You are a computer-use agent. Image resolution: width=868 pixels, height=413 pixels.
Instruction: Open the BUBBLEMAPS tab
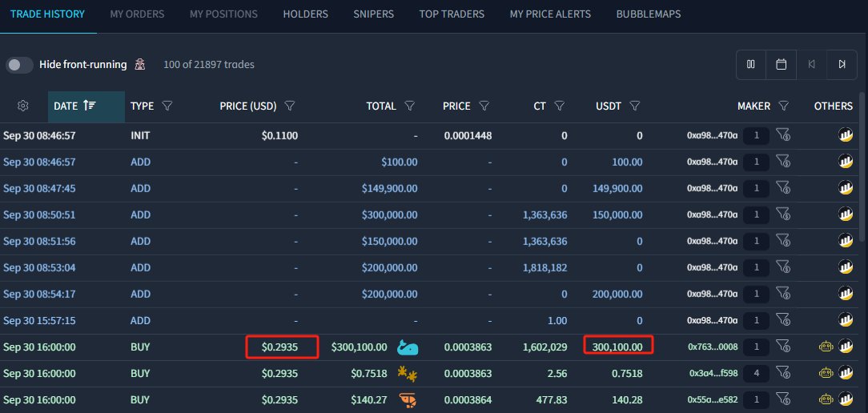pyautogui.click(x=649, y=14)
